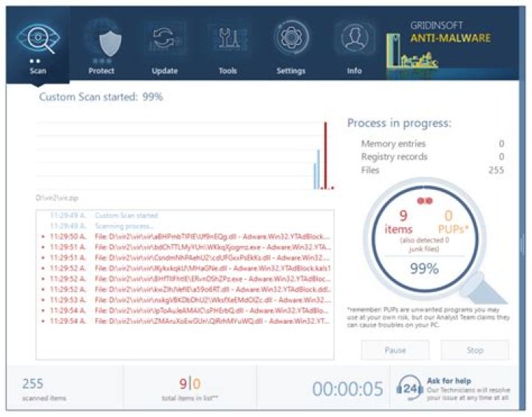This screenshot has width=532, height=417.
Task: Click the PUPs reminder note text
Action: [x=428, y=317]
